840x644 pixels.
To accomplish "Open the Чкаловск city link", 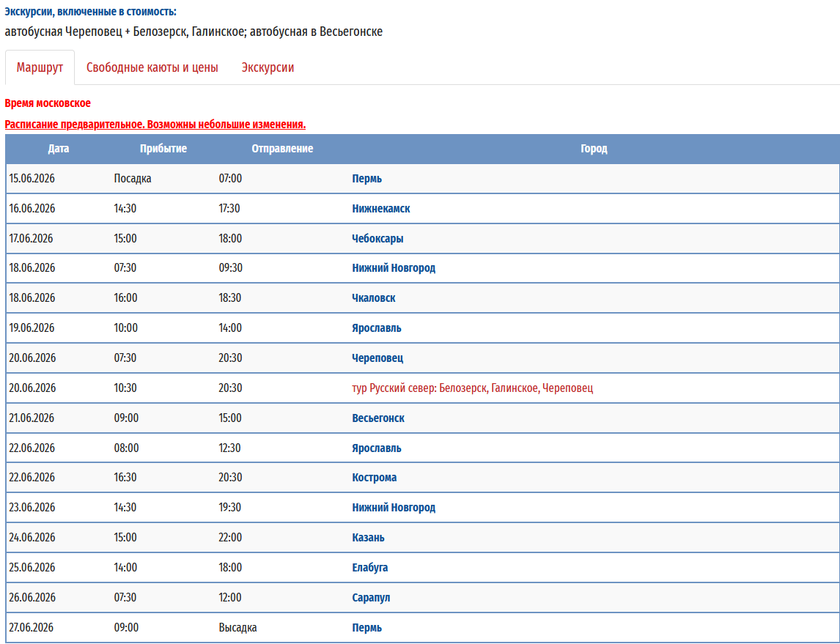I will pos(373,298).
